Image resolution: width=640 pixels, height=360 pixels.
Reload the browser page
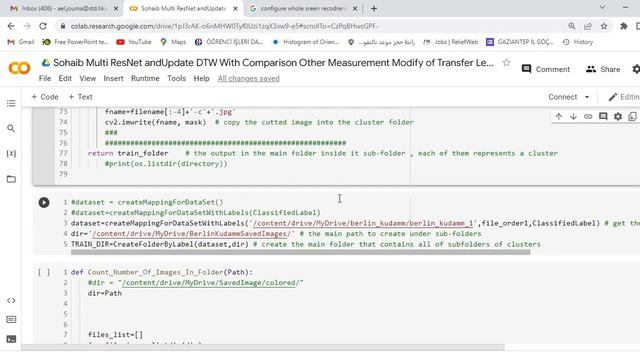click(43, 26)
